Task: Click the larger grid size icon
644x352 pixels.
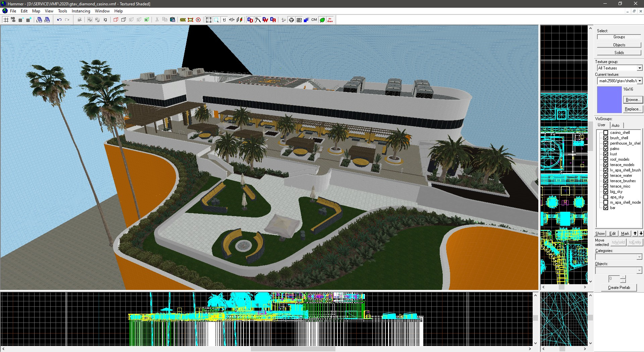Action: click(x=28, y=20)
